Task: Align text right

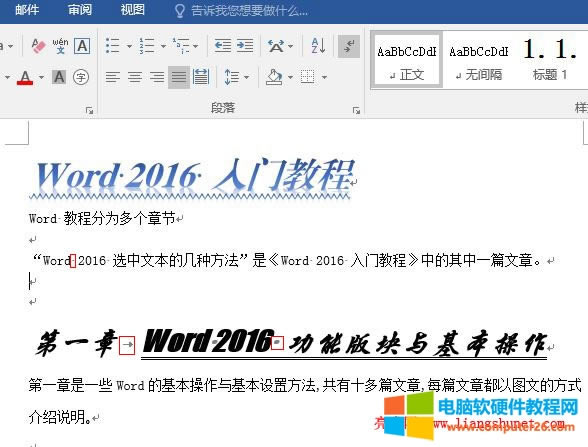Action: (157, 77)
